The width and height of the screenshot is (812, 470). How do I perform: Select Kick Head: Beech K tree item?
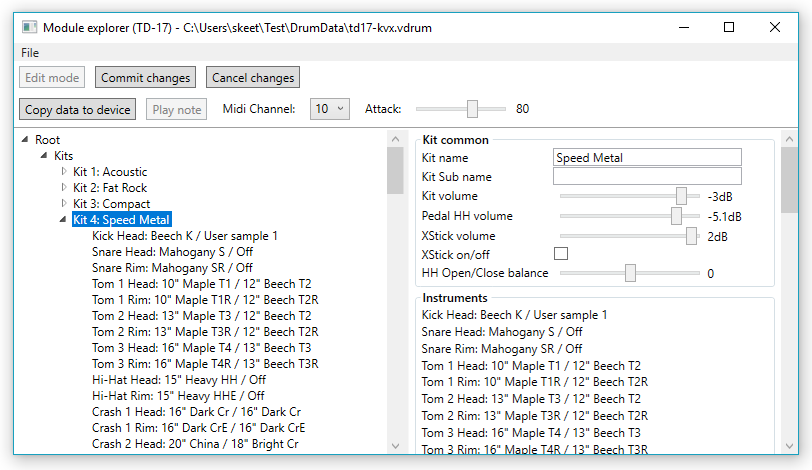[185, 236]
